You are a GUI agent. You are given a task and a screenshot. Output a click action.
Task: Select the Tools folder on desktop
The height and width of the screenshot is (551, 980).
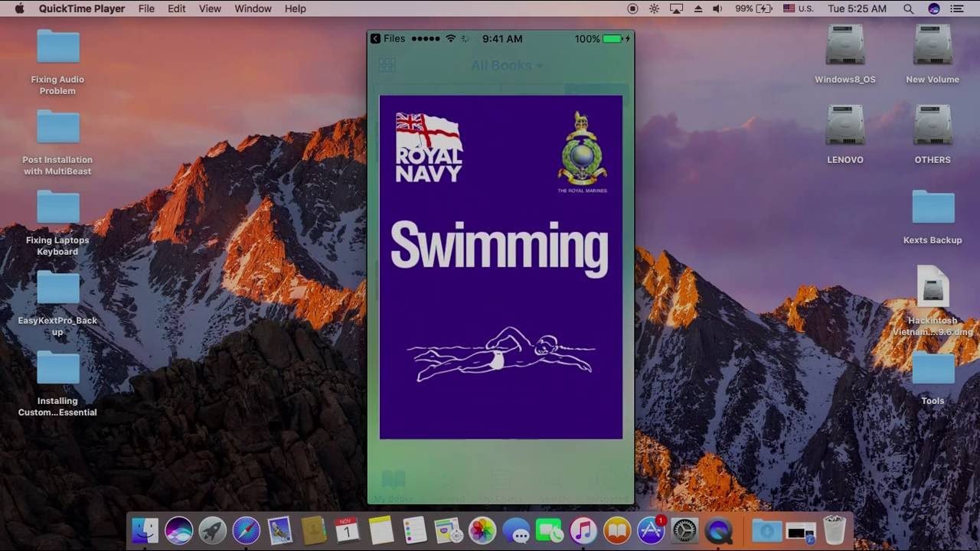pos(933,378)
